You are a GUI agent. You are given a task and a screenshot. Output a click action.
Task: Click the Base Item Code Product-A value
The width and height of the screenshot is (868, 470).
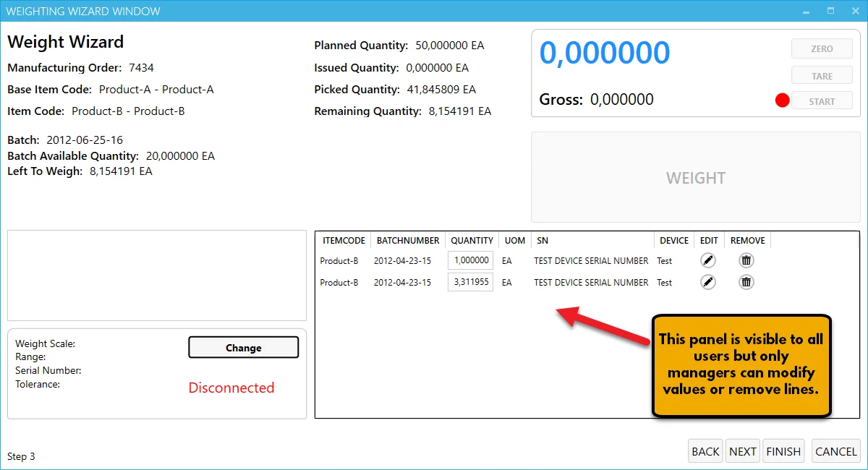tap(156, 90)
